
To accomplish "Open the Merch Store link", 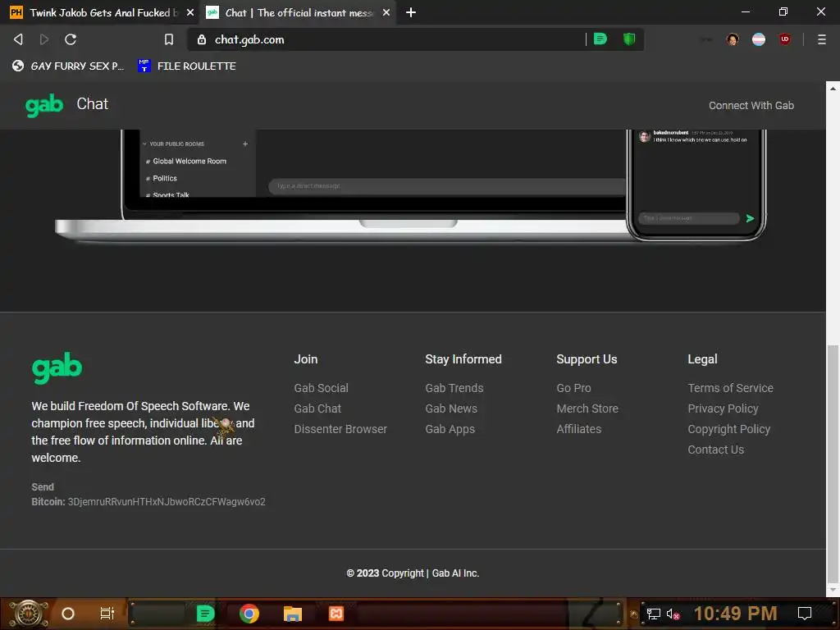I will [587, 409].
